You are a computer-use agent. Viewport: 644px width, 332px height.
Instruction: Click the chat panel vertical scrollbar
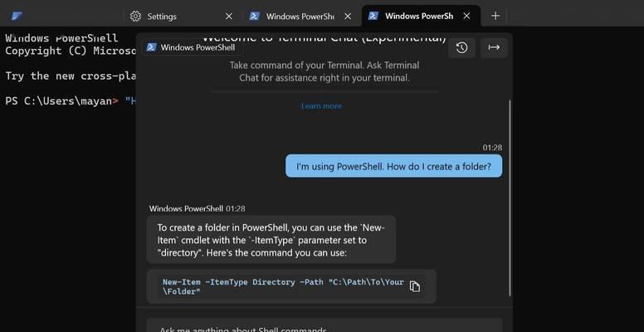(x=510, y=198)
